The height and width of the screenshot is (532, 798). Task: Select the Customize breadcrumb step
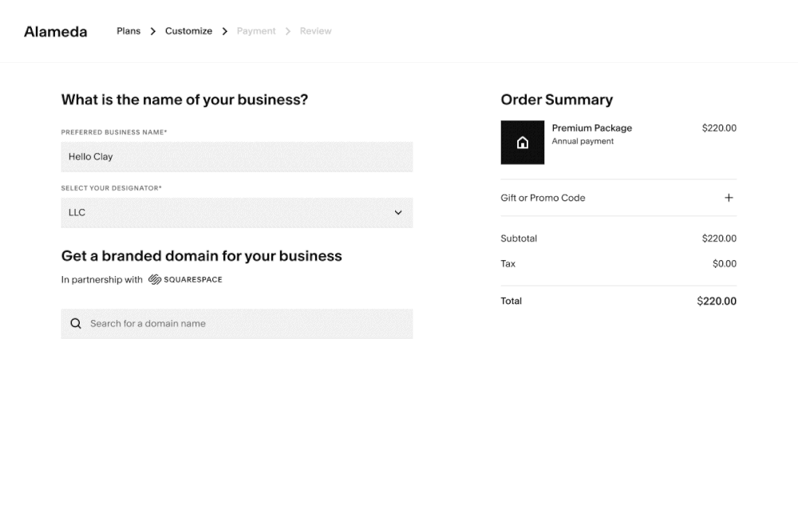pyautogui.click(x=188, y=30)
